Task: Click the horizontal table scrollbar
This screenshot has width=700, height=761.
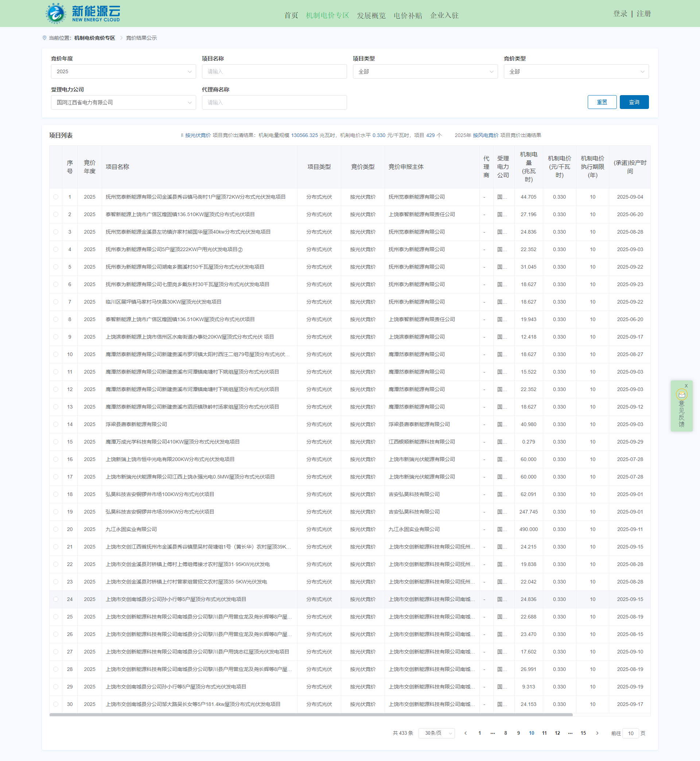Action: click(x=311, y=715)
